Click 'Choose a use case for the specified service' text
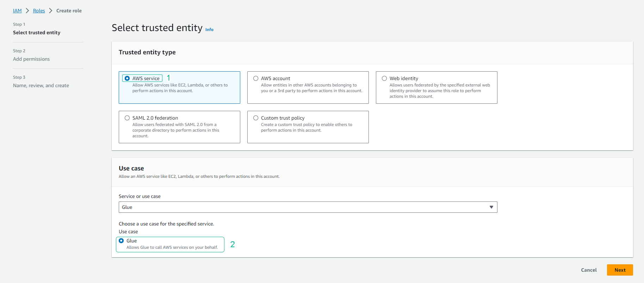644x283 pixels. point(166,224)
